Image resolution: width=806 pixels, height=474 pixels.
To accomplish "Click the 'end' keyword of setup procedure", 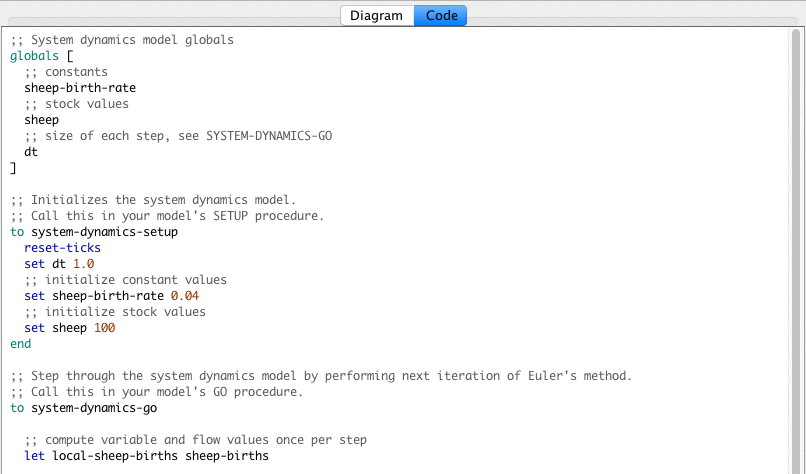I will coord(20,344).
